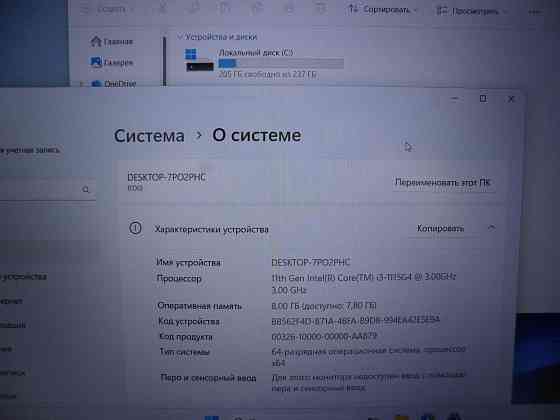Click the Процессор label
Viewport: 560px width, 420px height.
point(179,278)
